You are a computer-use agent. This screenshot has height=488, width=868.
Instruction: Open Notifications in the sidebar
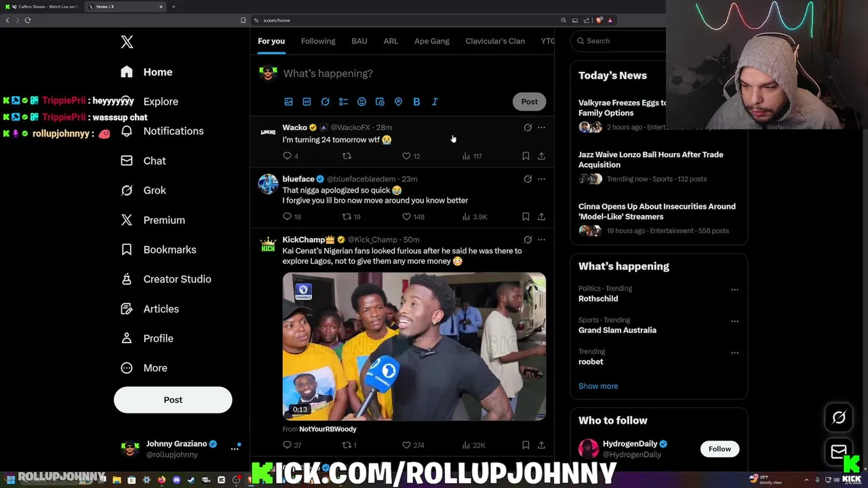point(161,131)
